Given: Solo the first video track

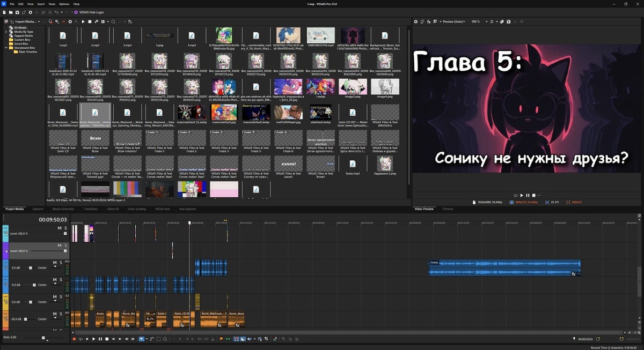Looking at the screenshot, I should pyautogui.click(x=65, y=228).
